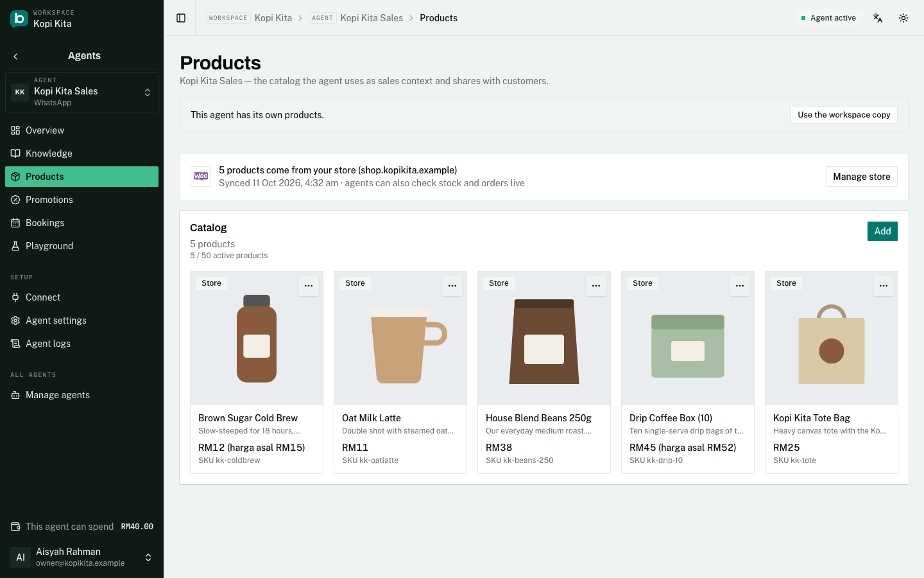Go to Overview in the sidebar
This screenshot has height=578, width=924.
(x=81, y=130)
